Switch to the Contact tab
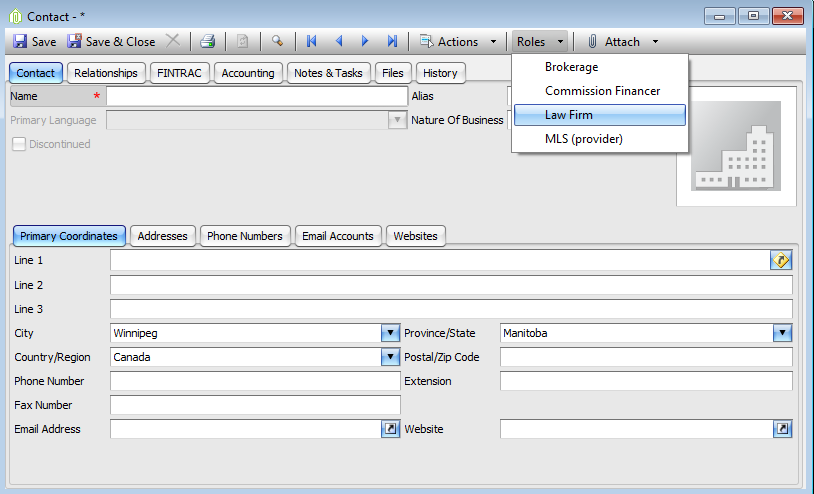 click(36, 73)
